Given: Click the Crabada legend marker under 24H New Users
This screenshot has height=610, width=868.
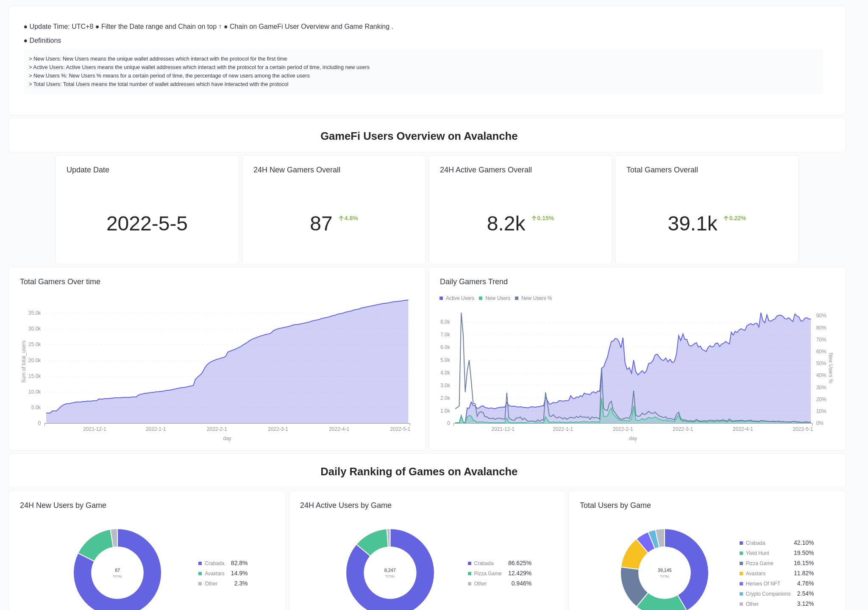Looking at the screenshot, I should click(x=200, y=563).
